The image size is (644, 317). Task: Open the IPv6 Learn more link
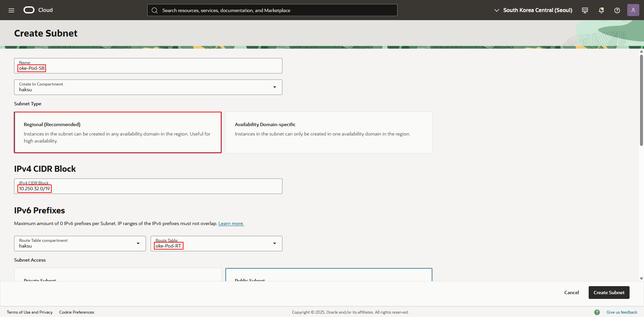tap(231, 224)
